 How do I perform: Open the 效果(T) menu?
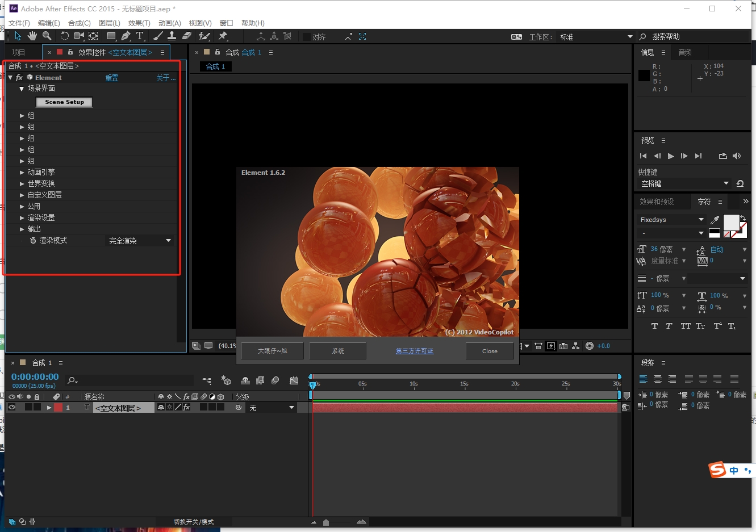[x=139, y=23]
